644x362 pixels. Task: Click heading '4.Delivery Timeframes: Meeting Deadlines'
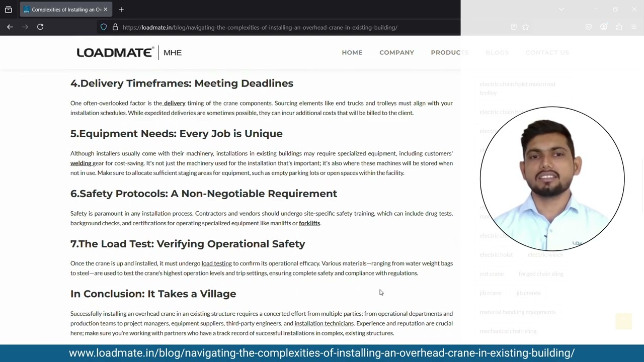click(x=182, y=83)
